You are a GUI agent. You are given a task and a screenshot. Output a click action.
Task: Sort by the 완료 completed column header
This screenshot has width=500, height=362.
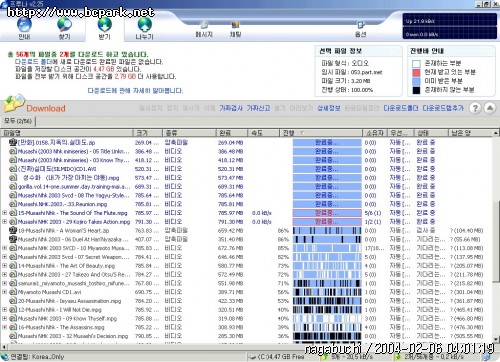tap(232, 133)
